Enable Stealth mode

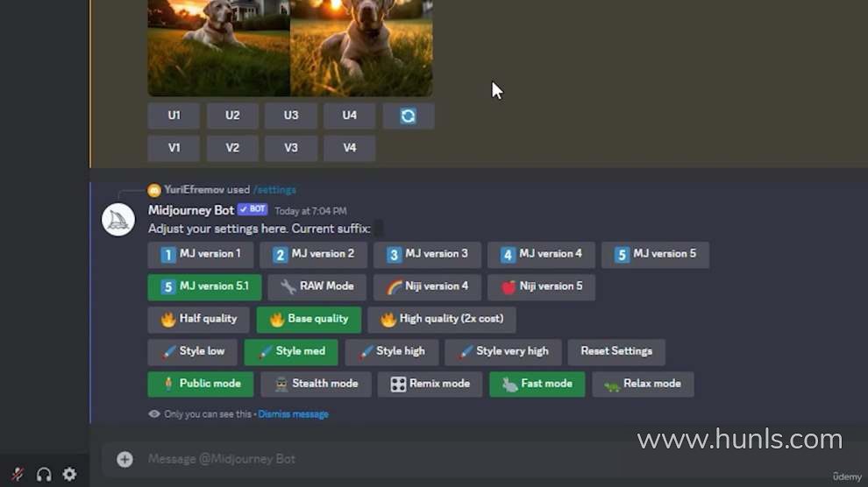tap(316, 385)
